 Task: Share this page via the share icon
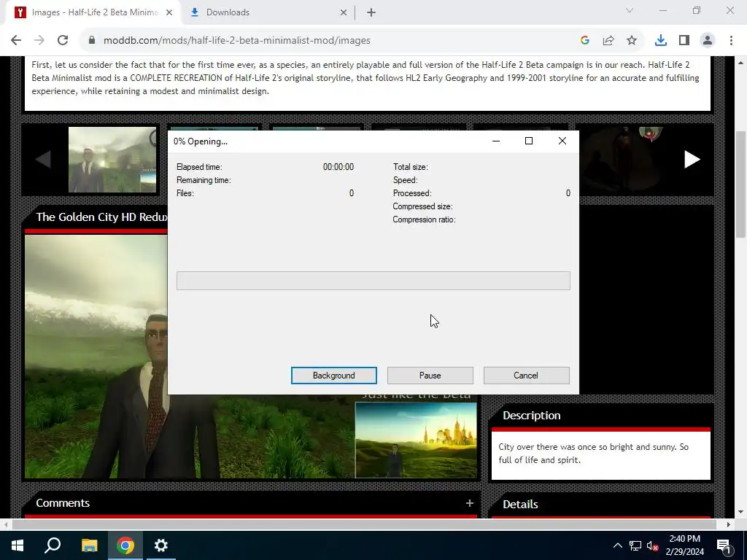(608, 41)
